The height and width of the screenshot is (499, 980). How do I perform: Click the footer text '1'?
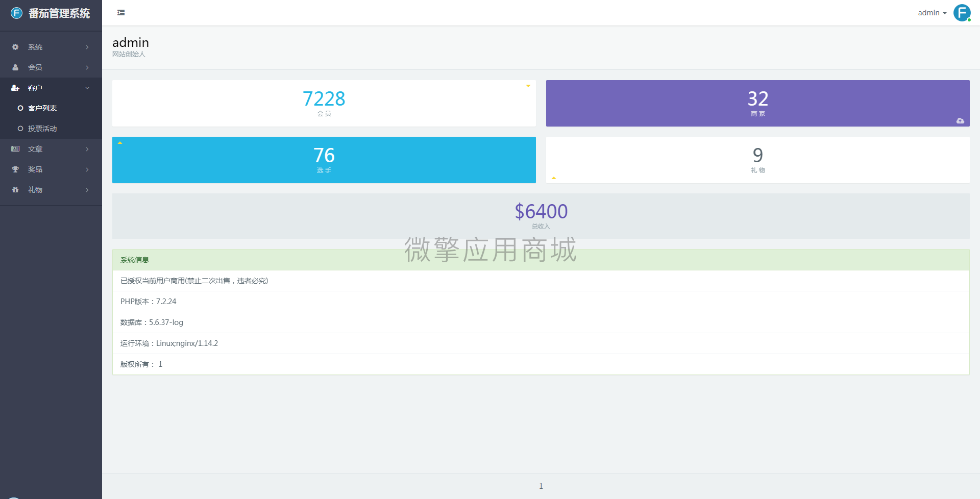(541, 486)
